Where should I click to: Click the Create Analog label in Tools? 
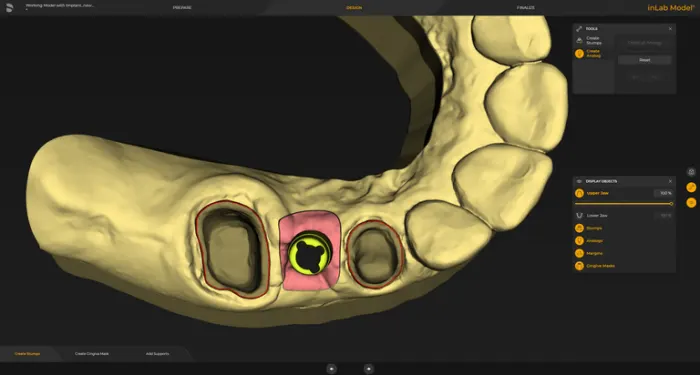tap(593, 54)
